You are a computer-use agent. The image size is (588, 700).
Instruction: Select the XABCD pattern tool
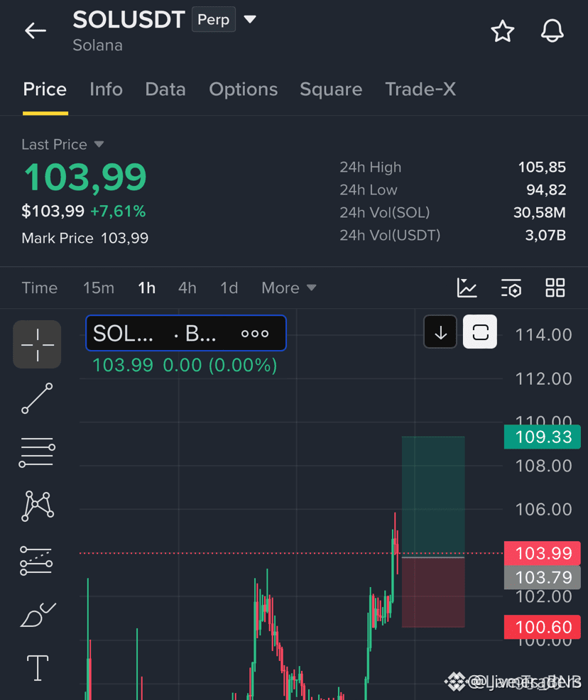pos(38,505)
